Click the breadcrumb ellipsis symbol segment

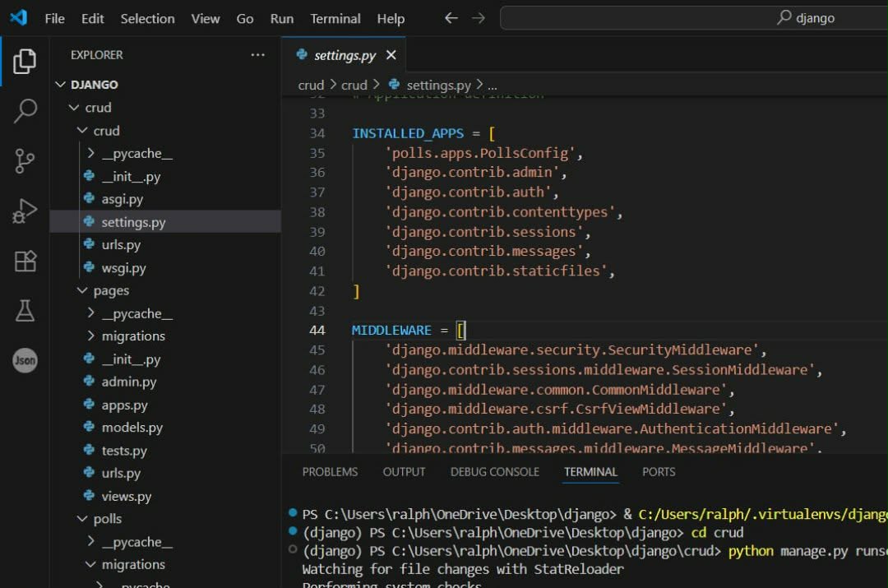point(493,86)
